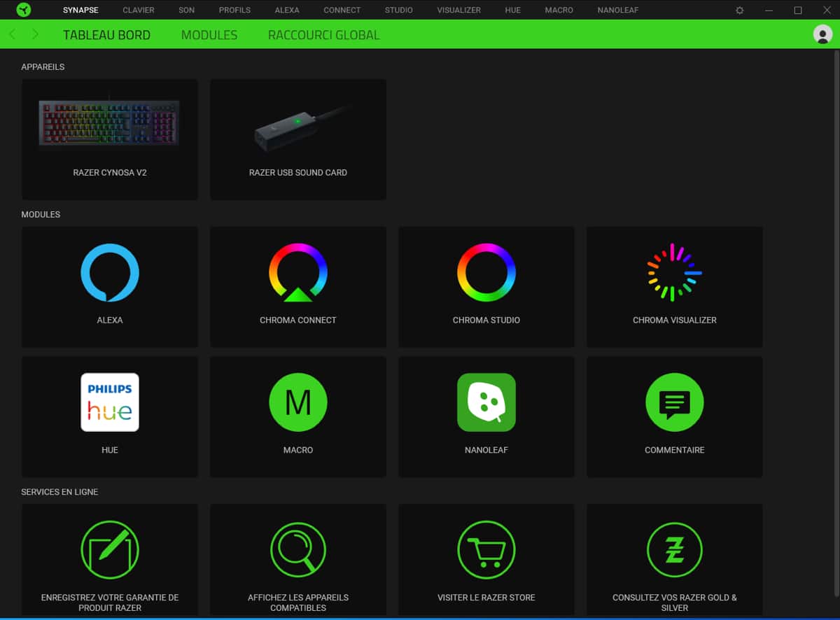The width and height of the screenshot is (840, 620).
Task: Switch to the CONNECT top tab
Action: 342,10
